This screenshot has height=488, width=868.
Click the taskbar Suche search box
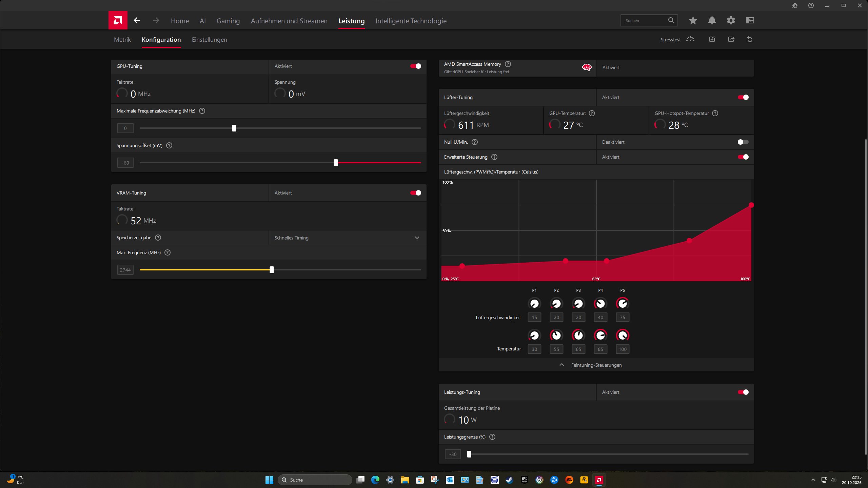[x=315, y=480]
